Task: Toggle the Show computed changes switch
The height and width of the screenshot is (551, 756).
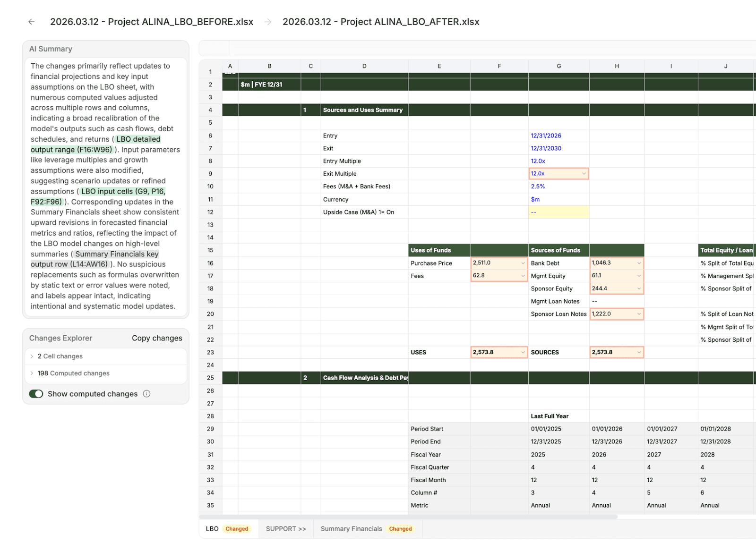Action: pos(36,394)
